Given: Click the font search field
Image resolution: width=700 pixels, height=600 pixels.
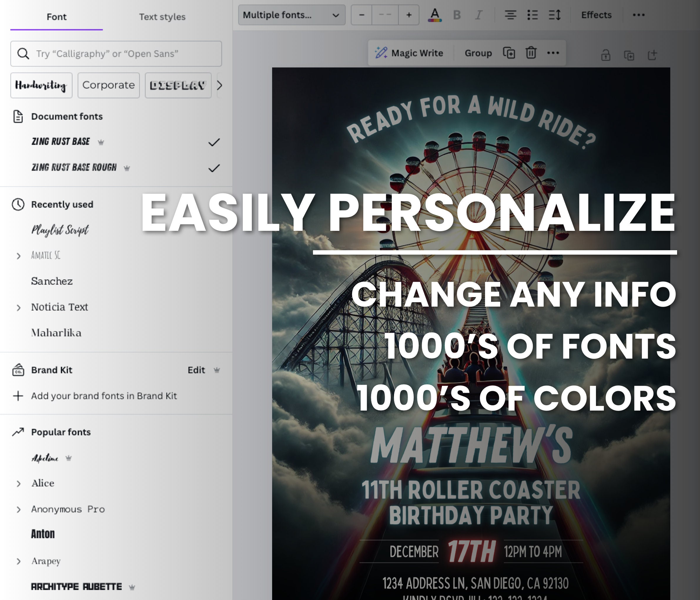Looking at the screenshot, I should click(x=116, y=54).
